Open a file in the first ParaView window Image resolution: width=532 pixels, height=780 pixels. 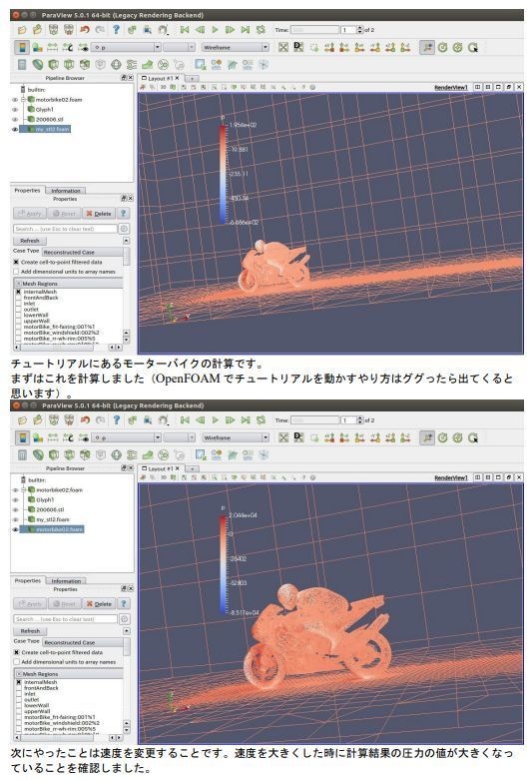pos(22,30)
